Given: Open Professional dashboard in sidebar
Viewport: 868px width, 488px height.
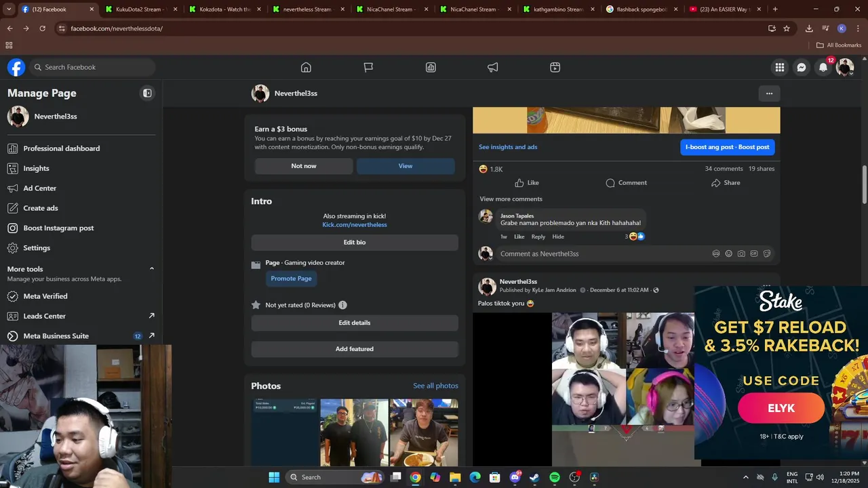Looking at the screenshot, I should click(x=81, y=148).
